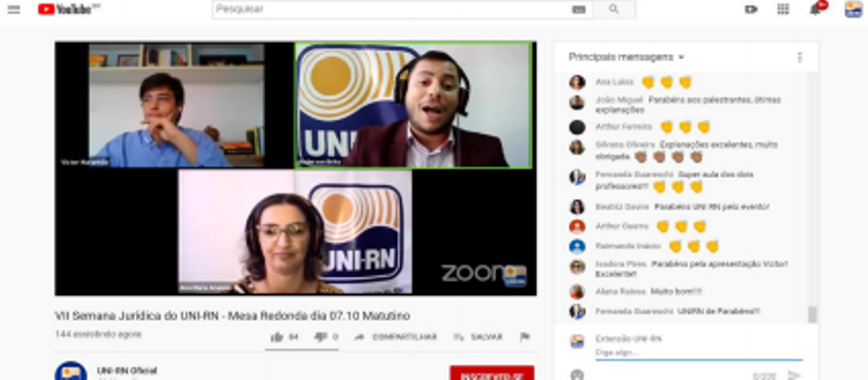Click the like/dislike sentiment bar
The width and height of the screenshot is (868, 380).
[303, 349]
